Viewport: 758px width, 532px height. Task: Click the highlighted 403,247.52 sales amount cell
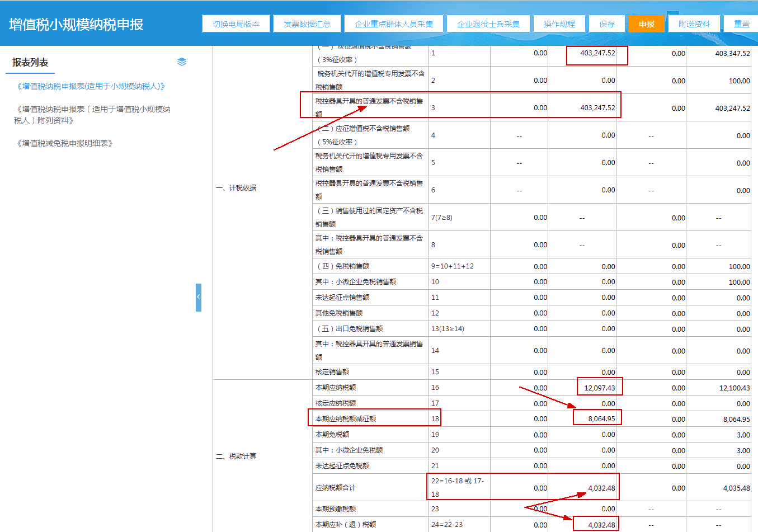pos(597,54)
